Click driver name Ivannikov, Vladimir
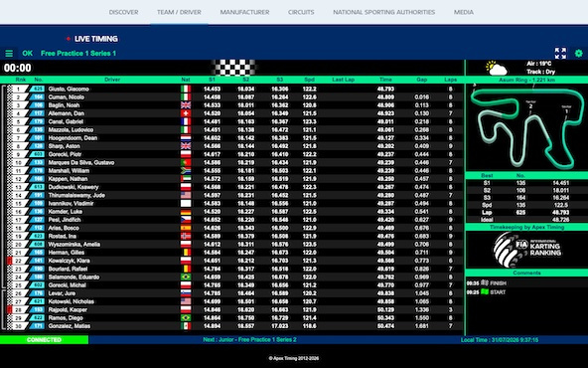 tap(71, 204)
